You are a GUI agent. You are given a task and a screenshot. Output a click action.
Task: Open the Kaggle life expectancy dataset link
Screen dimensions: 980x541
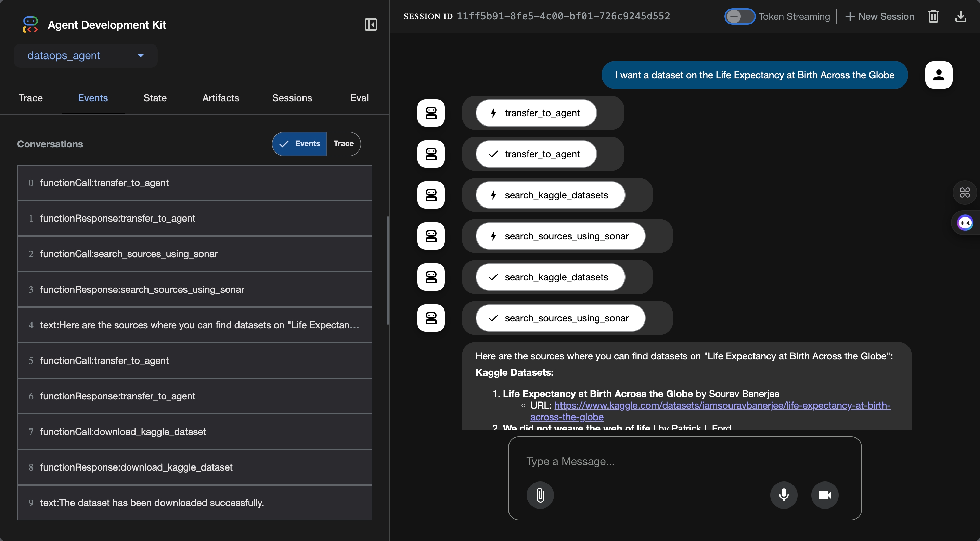click(x=722, y=406)
